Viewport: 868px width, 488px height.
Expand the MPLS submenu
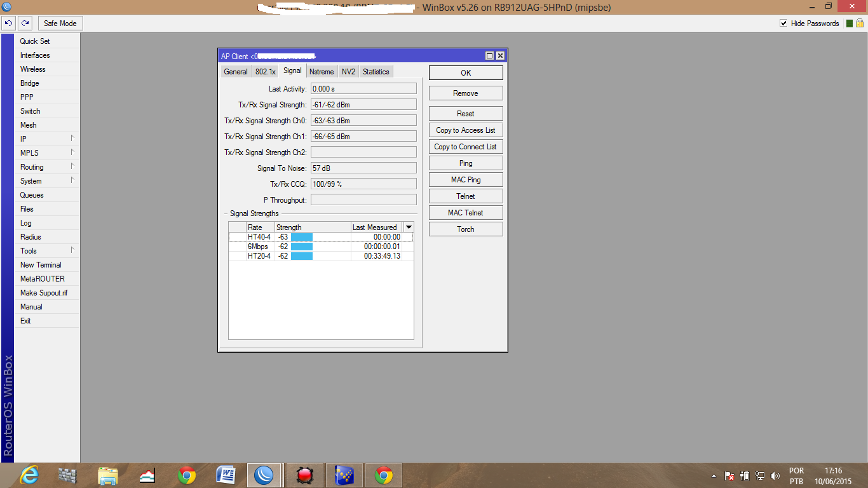tap(48, 153)
